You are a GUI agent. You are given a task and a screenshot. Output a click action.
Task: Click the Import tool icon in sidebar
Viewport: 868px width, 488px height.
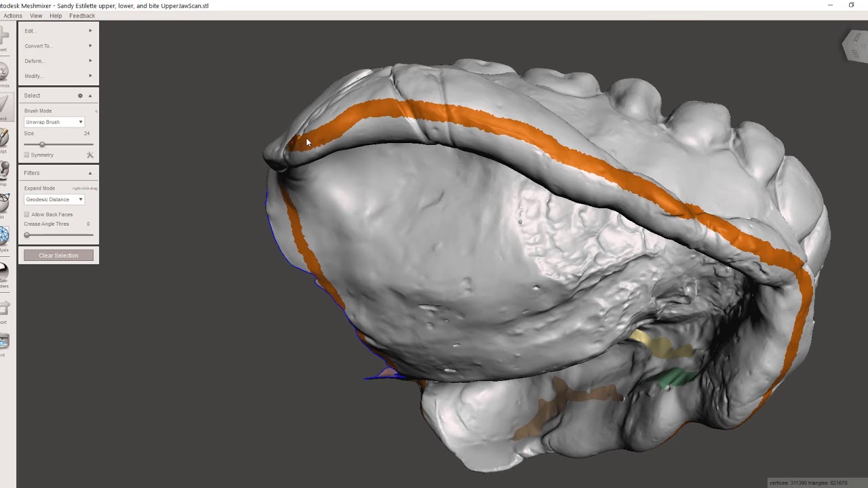pyautogui.click(x=3, y=37)
